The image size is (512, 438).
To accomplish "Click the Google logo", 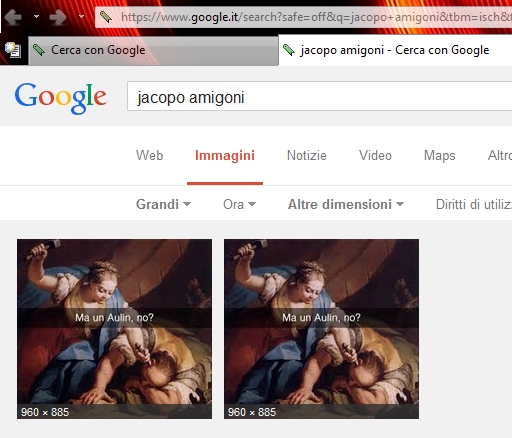I will point(60,98).
